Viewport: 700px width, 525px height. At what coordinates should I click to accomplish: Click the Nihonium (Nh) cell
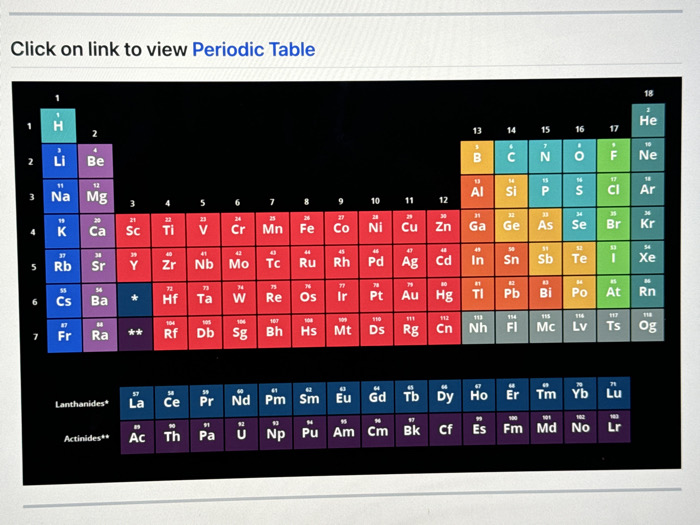click(x=478, y=328)
